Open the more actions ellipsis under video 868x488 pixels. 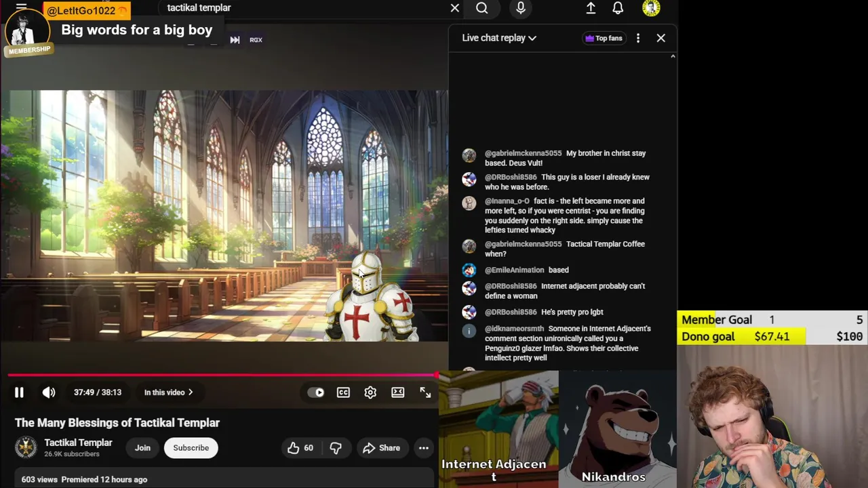point(423,448)
